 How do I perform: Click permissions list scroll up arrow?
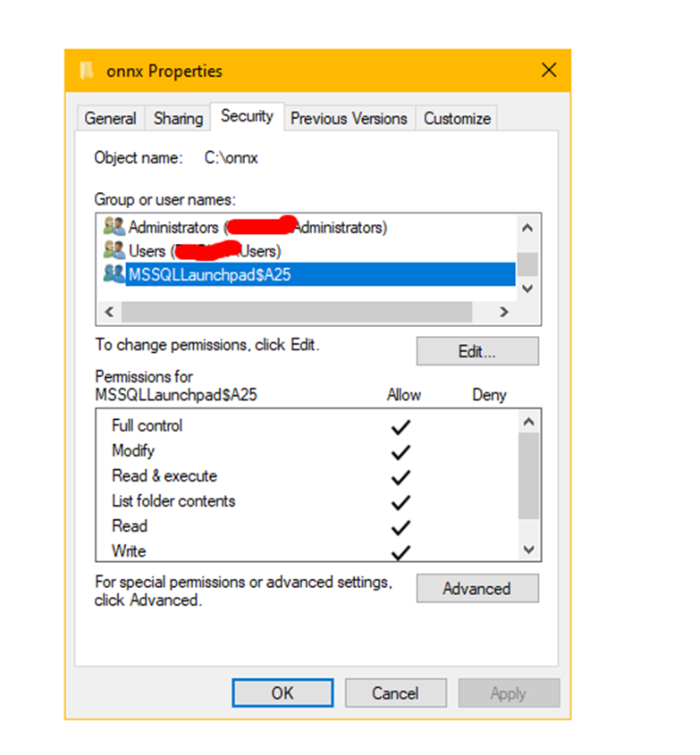[x=528, y=423]
